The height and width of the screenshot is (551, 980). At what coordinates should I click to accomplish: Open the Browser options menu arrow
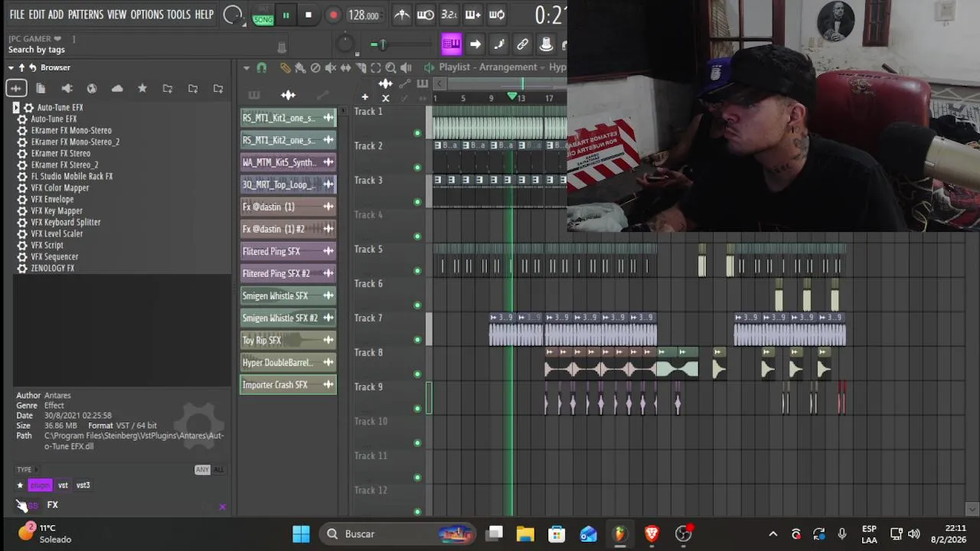coord(11,67)
